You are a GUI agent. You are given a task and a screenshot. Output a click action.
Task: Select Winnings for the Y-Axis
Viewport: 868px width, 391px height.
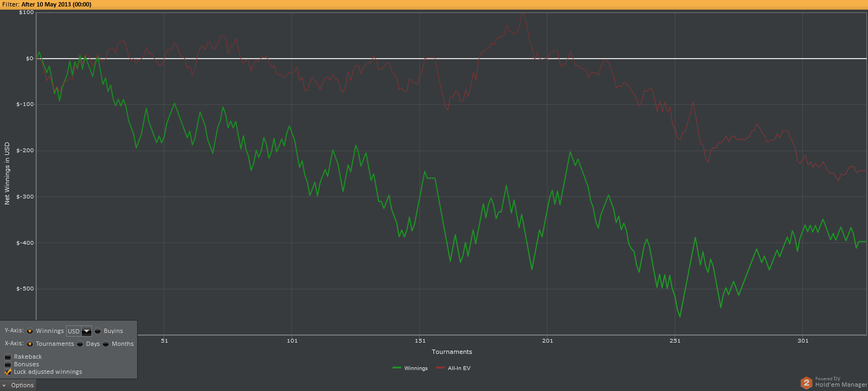pyautogui.click(x=30, y=331)
